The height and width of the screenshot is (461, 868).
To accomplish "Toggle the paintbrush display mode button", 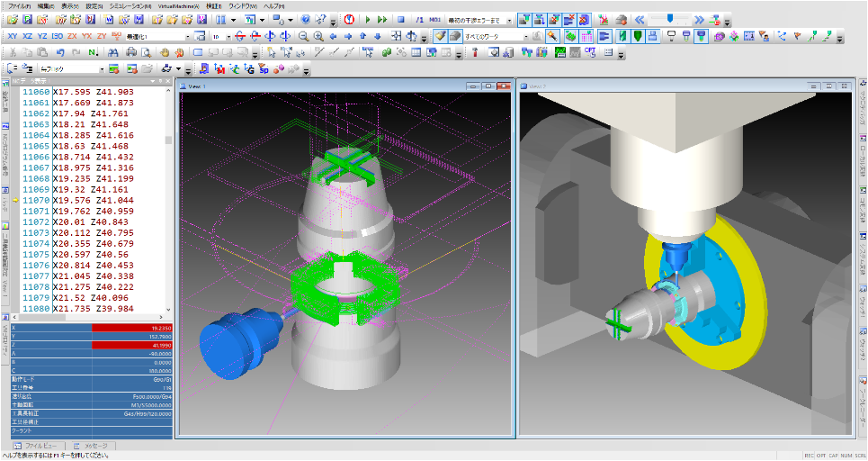I will [440, 36].
